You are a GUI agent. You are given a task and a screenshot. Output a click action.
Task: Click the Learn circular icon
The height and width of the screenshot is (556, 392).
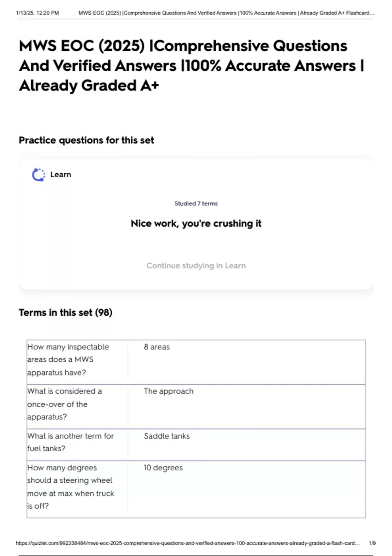[x=39, y=175]
